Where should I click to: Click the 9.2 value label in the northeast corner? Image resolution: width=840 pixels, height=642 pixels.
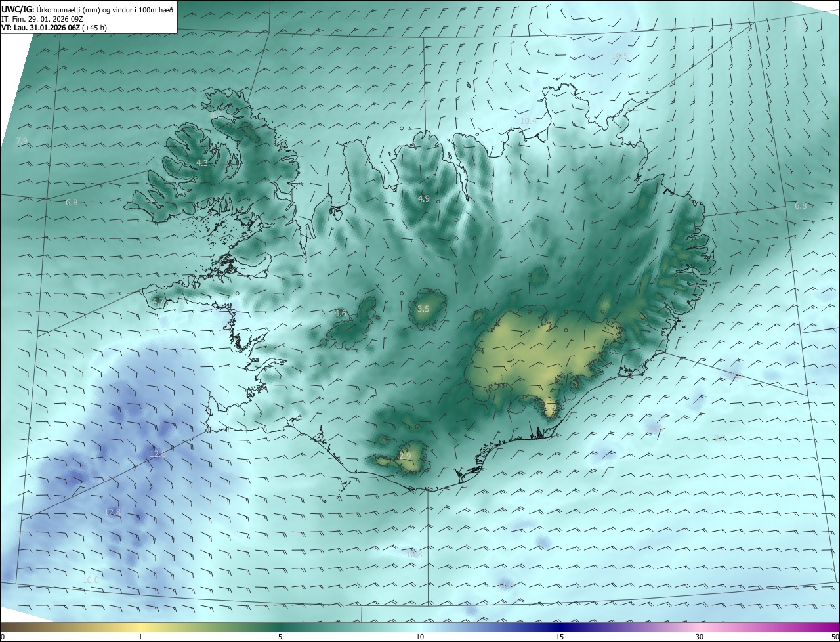point(799,25)
